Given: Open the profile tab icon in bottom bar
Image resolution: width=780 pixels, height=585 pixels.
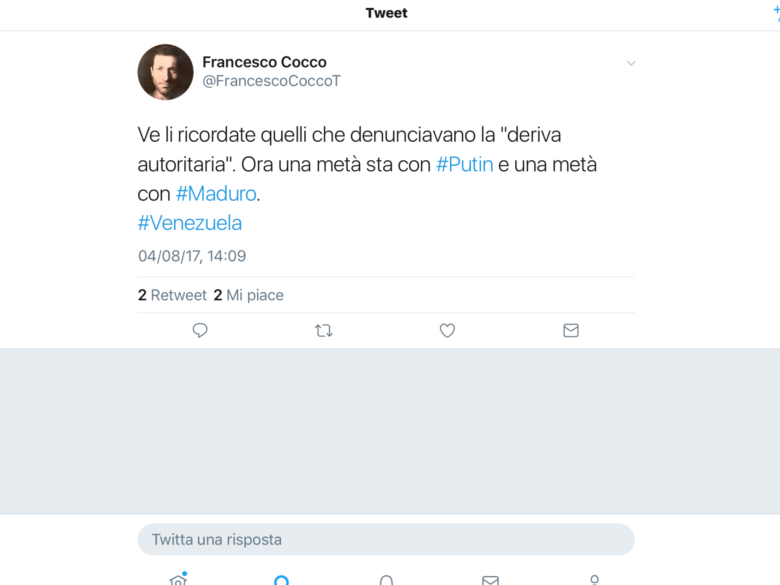Looking at the screenshot, I should tap(594, 580).
